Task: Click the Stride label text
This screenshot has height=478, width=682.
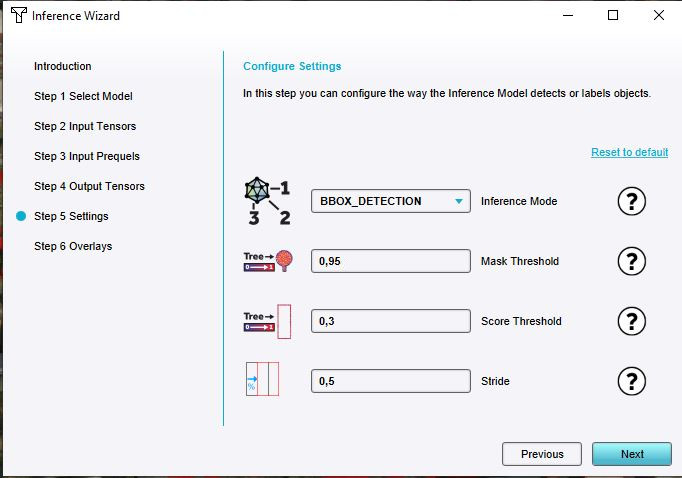Action: tap(495, 381)
